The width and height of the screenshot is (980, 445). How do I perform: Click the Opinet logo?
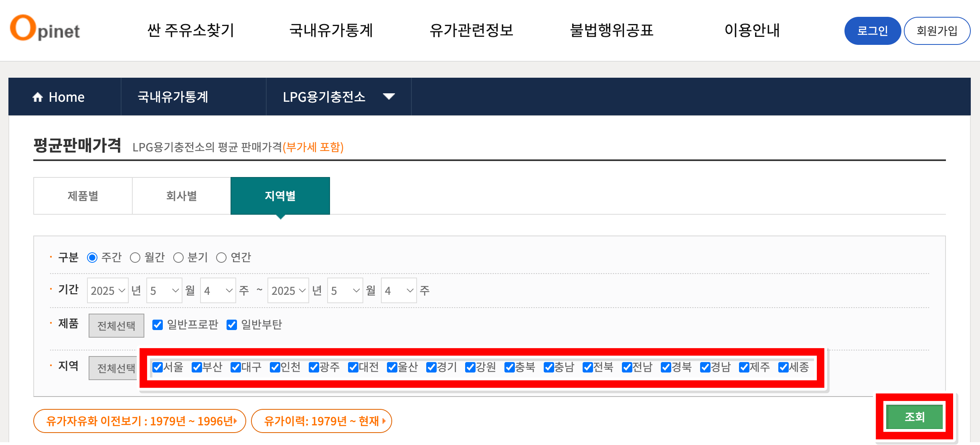pos(45,29)
